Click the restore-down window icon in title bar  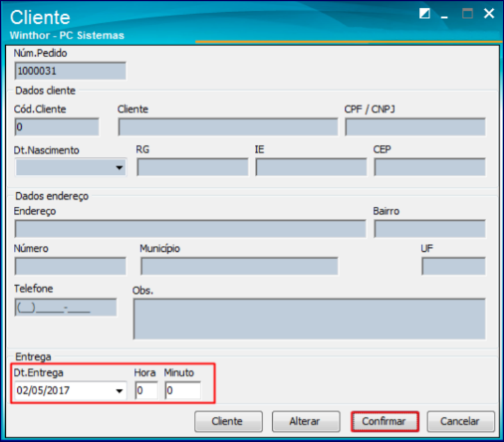pyautogui.click(x=425, y=13)
